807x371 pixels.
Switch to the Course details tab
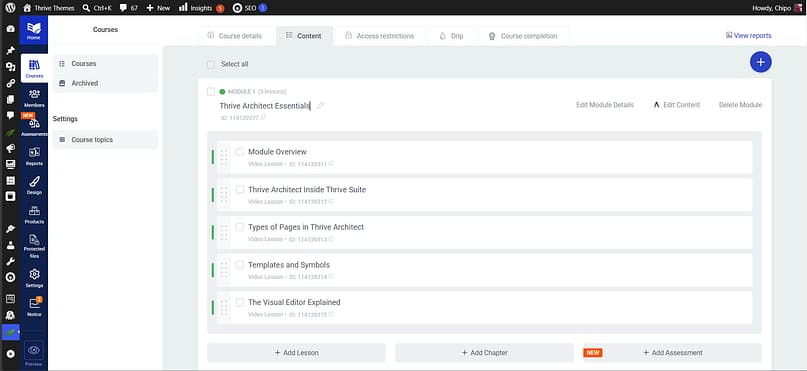tap(235, 36)
